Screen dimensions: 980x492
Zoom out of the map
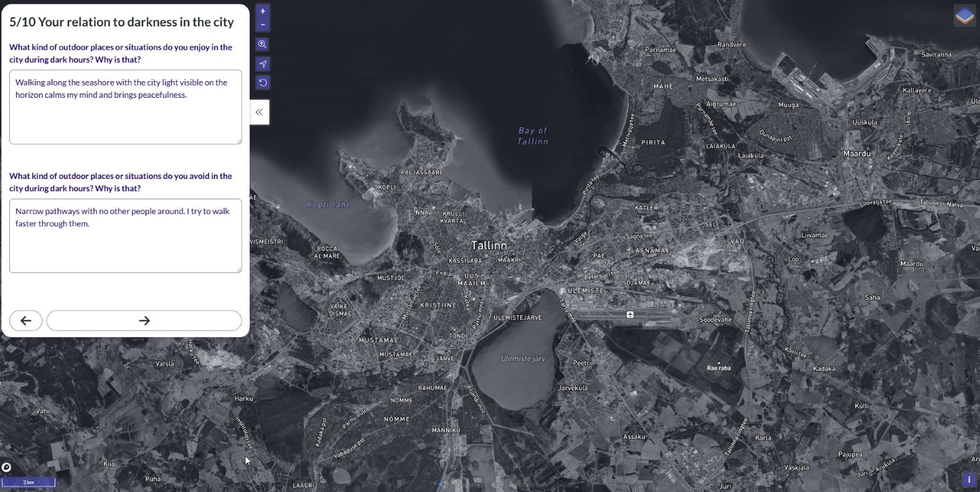(x=263, y=25)
